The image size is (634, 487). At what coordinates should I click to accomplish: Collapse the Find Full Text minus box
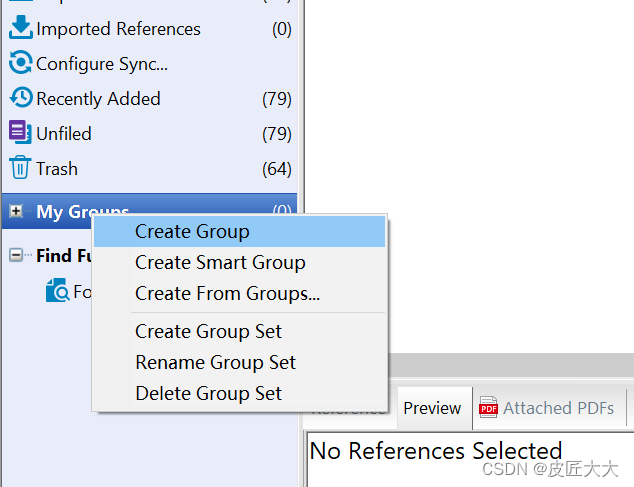pyautogui.click(x=16, y=255)
